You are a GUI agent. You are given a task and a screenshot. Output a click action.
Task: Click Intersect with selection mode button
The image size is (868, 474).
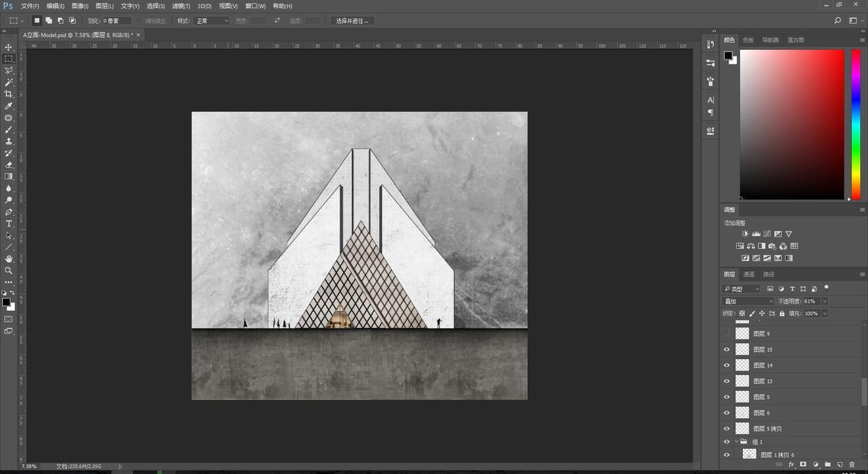pos(72,21)
